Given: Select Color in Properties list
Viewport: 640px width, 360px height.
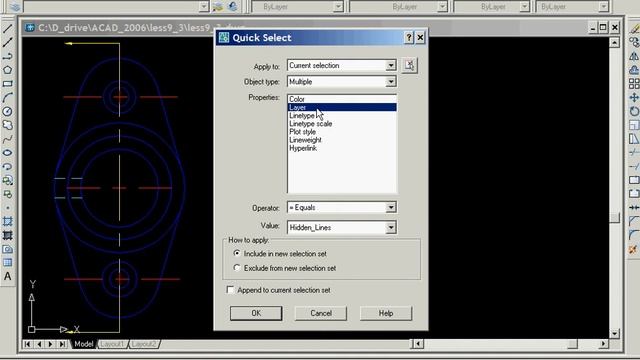Looking at the screenshot, I should coord(342,99).
